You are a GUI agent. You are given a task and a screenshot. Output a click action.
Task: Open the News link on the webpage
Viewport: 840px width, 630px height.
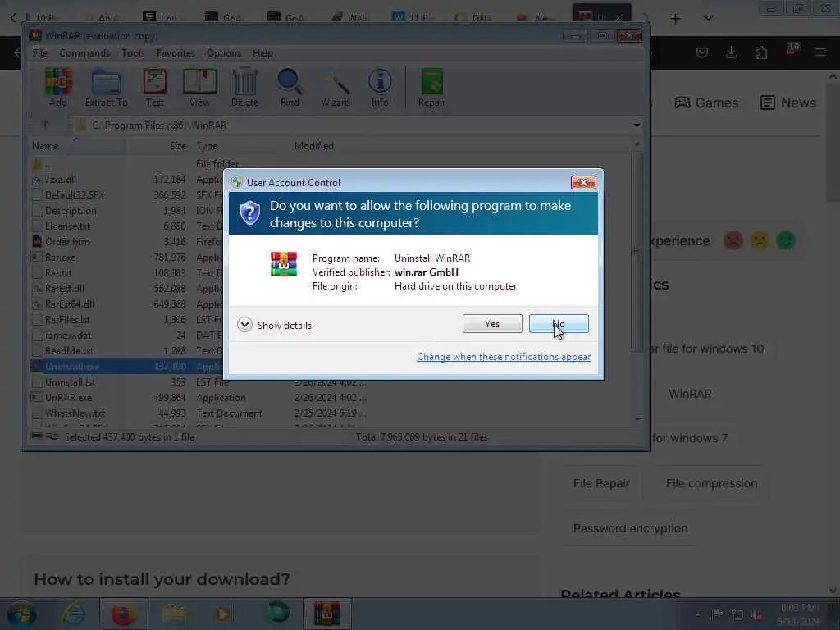(x=788, y=103)
